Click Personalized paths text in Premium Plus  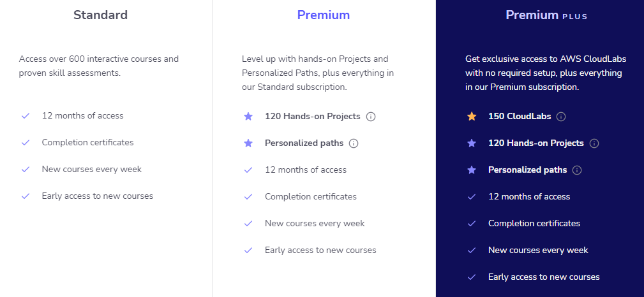tap(527, 170)
